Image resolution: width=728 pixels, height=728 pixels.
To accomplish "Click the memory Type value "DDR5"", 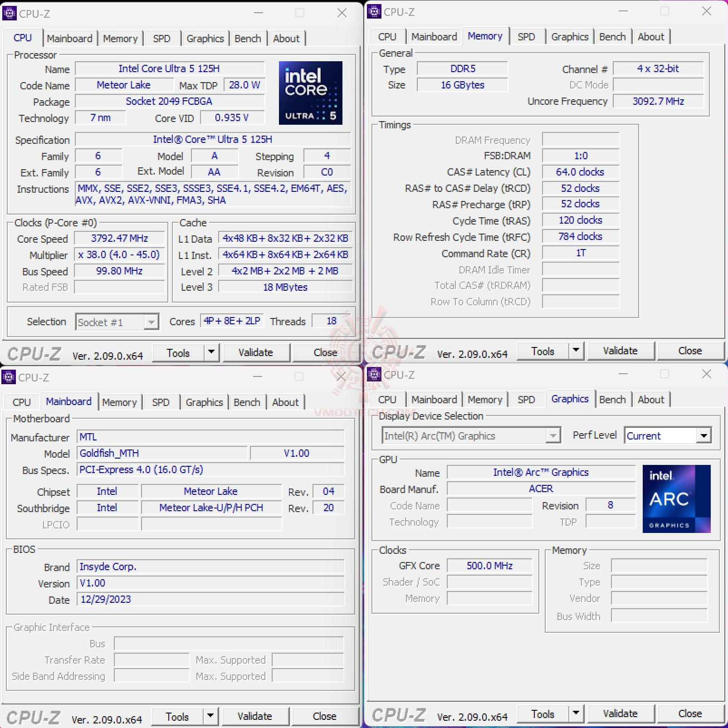I will coord(463,68).
